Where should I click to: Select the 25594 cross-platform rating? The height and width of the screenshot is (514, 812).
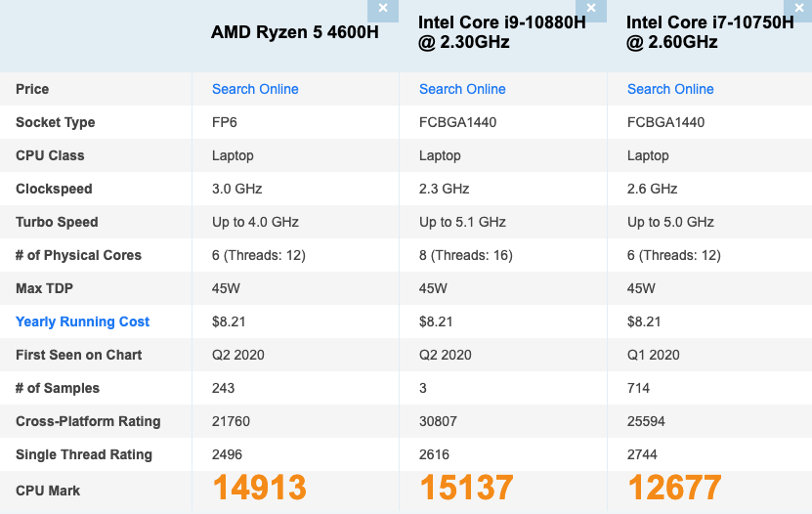click(x=646, y=421)
